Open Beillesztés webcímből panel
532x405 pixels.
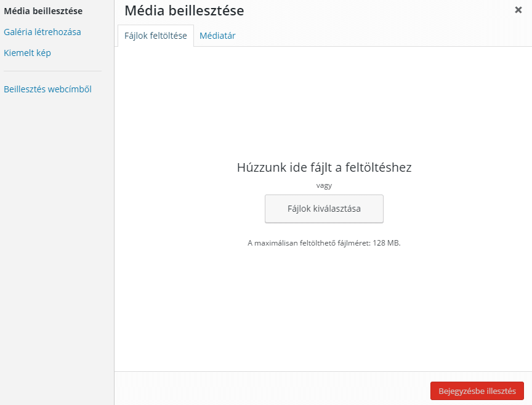[47, 89]
